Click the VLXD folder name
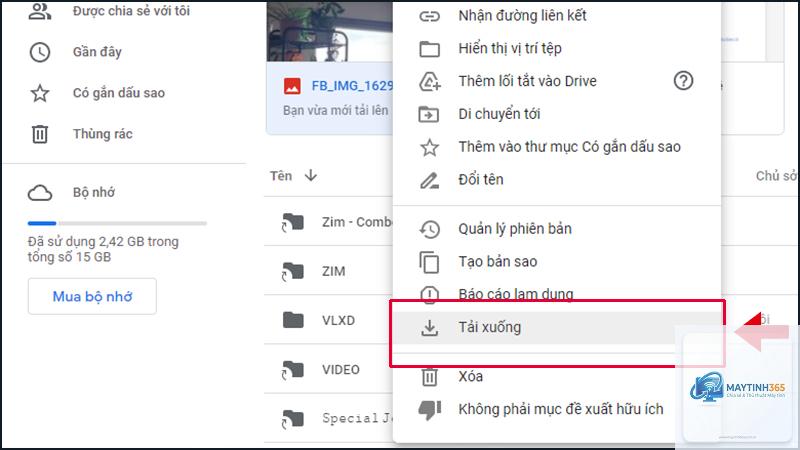This screenshot has width=800, height=450. [x=338, y=320]
